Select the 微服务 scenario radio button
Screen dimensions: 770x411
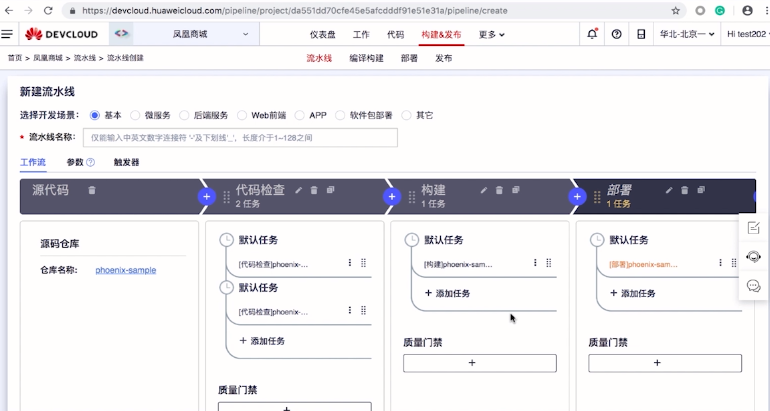135,115
